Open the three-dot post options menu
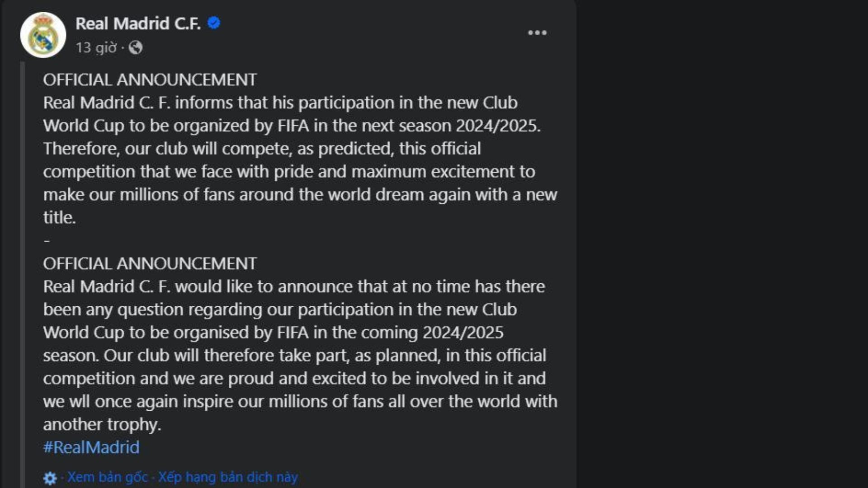 point(537,33)
